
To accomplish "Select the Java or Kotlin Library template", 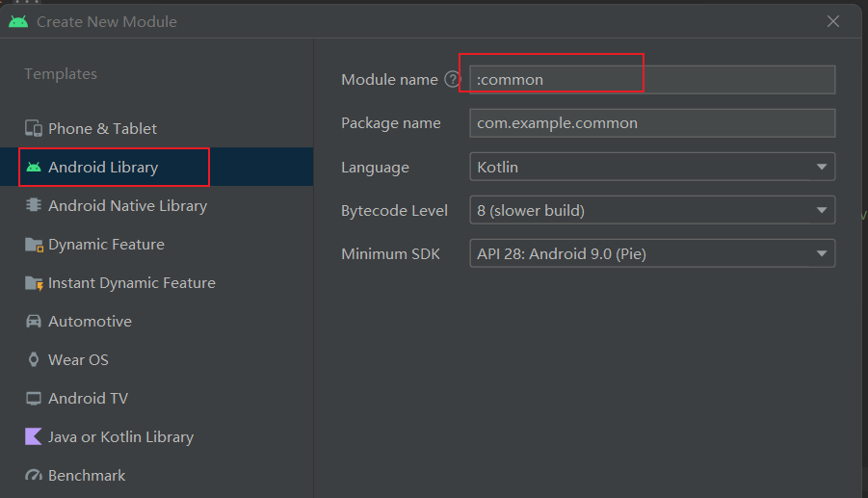I will click(120, 436).
